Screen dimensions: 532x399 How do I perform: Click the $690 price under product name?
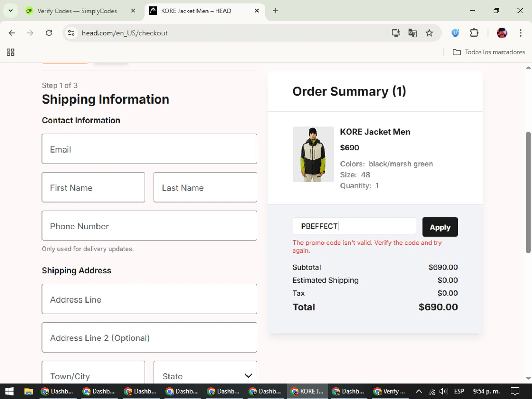349,148
